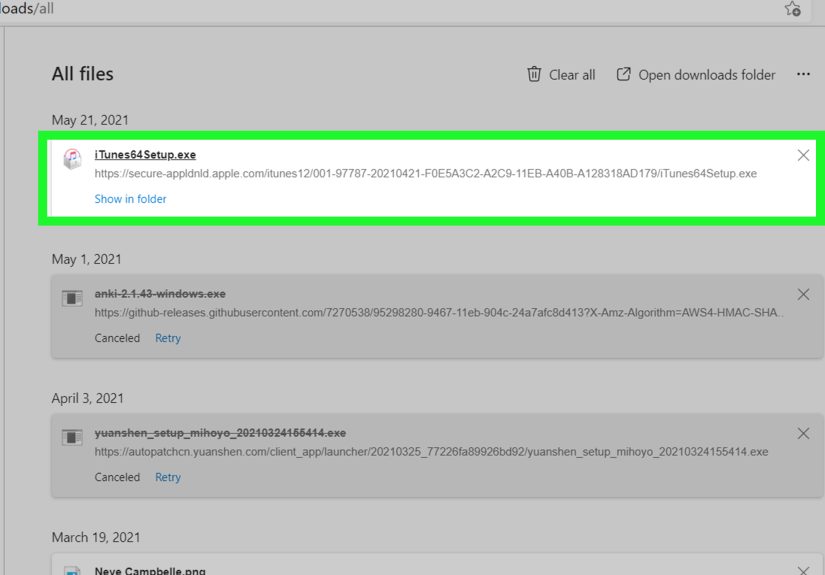Click the anki githubusercontent download URL
The image size is (825, 575).
click(439, 313)
